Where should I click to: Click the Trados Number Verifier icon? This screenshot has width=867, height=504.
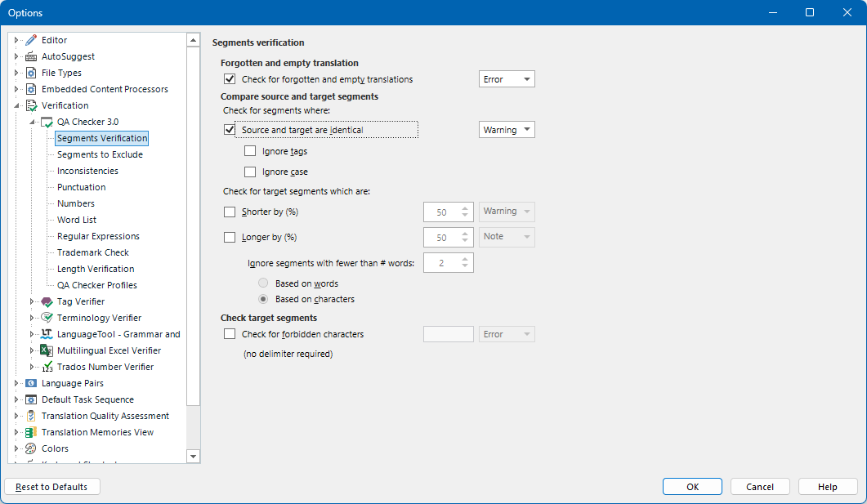coord(46,366)
